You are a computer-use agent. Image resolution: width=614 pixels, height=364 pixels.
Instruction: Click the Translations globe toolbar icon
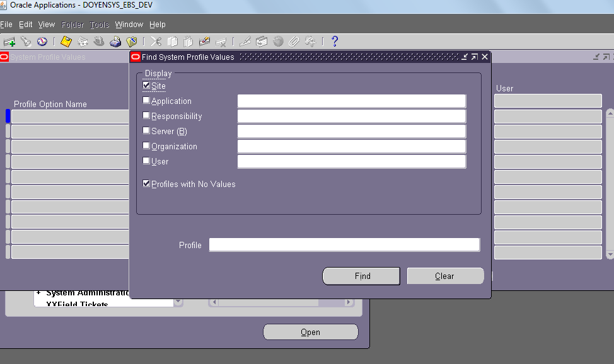278,41
